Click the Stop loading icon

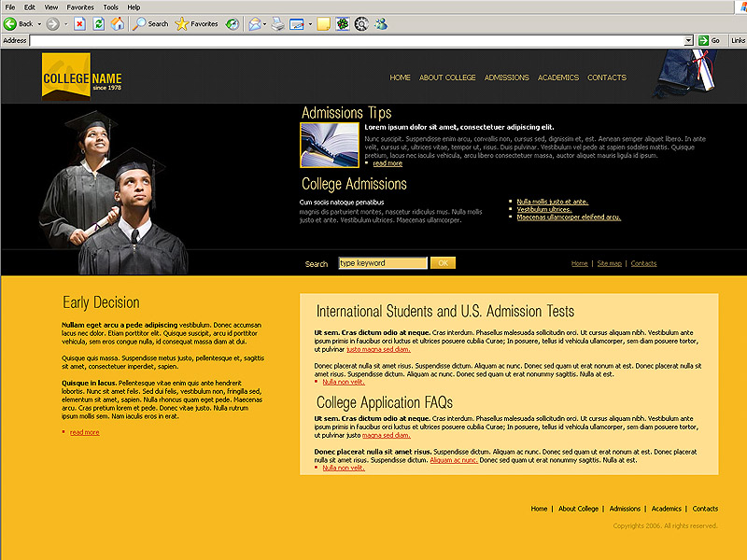pyautogui.click(x=79, y=23)
